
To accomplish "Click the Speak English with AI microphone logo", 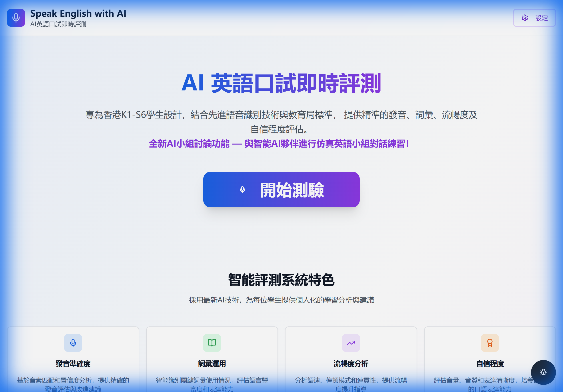I will 16,18.
